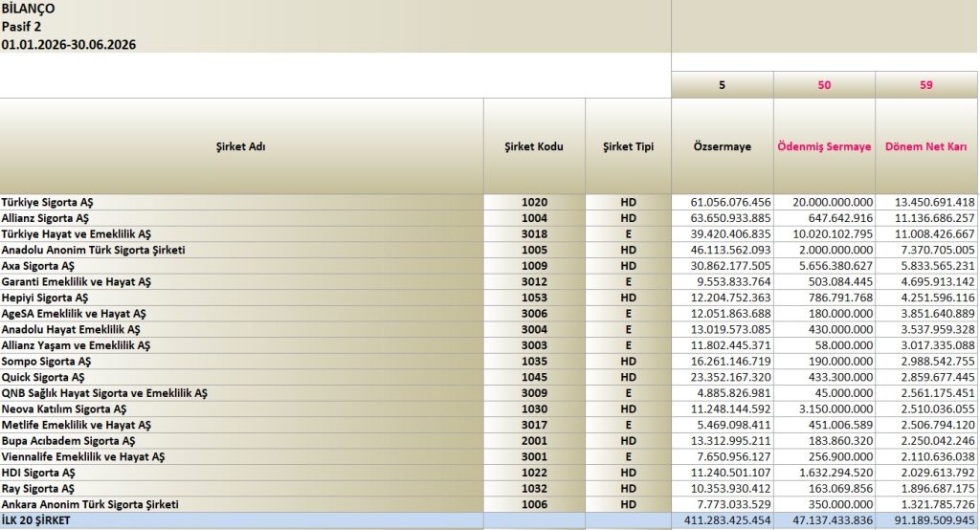Click company code 1020 cell
Image resolution: width=980 pixels, height=530 pixels.
click(534, 203)
